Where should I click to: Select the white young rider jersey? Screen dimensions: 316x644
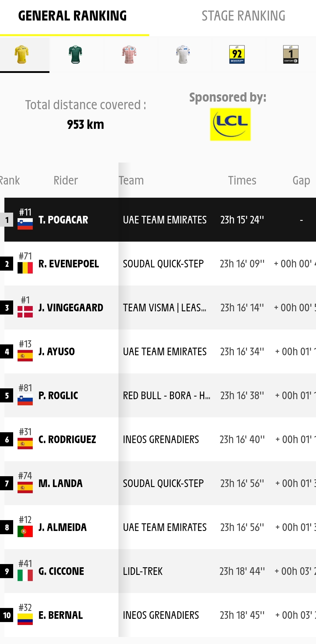pyautogui.click(x=183, y=54)
